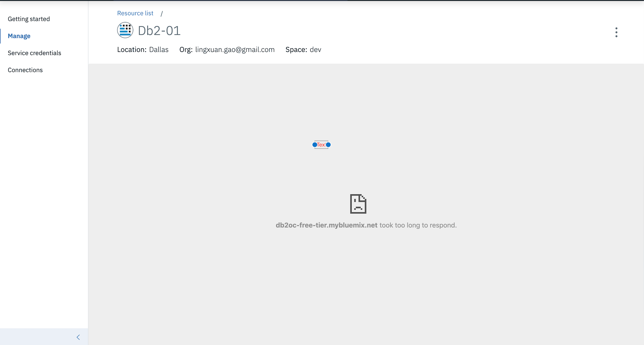
Task: Open the Connections section
Action: click(25, 70)
